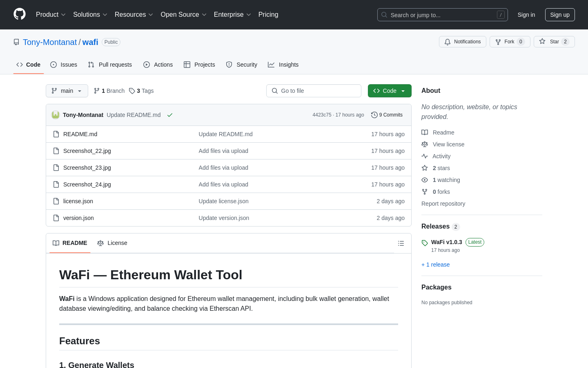The image size is (588, 368).
Task: Click the Add files via upload message for Screenshot_22.jpg
Action: [x=223, y=151]
